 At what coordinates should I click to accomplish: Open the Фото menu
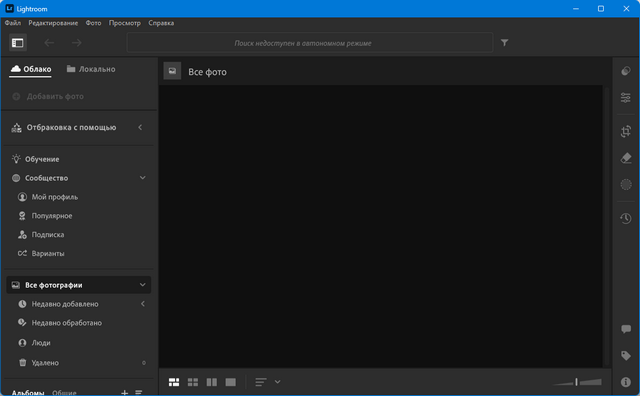pos(93,23)
